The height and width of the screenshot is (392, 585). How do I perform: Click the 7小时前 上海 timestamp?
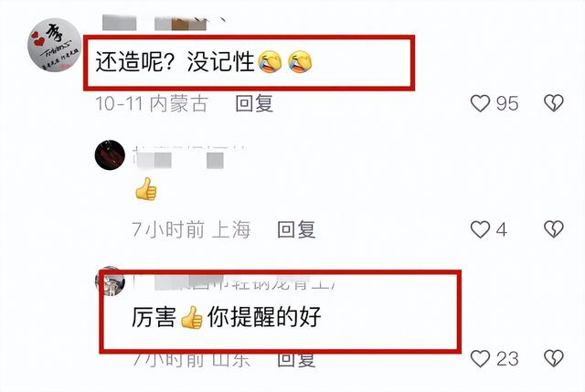click(191, 229)
